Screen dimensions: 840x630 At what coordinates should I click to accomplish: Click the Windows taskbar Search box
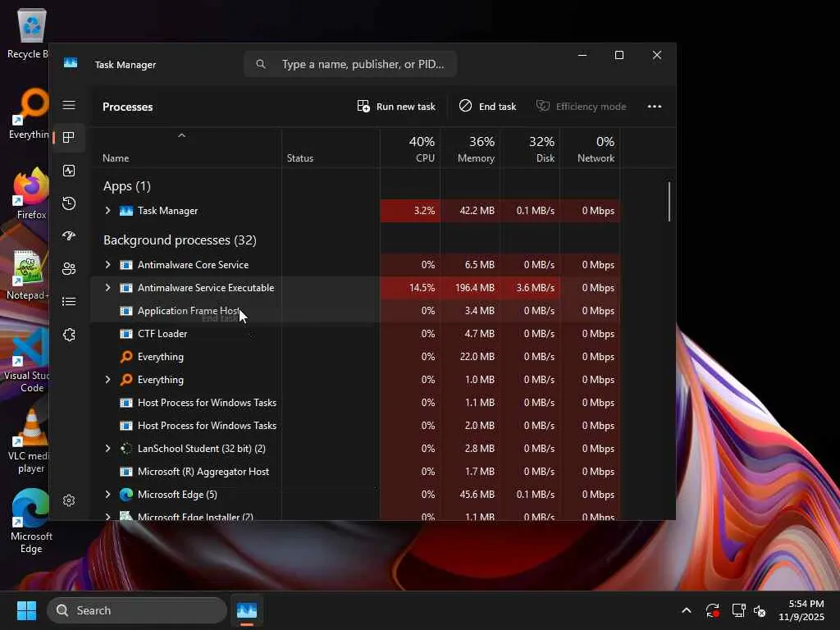coord(137,610)
